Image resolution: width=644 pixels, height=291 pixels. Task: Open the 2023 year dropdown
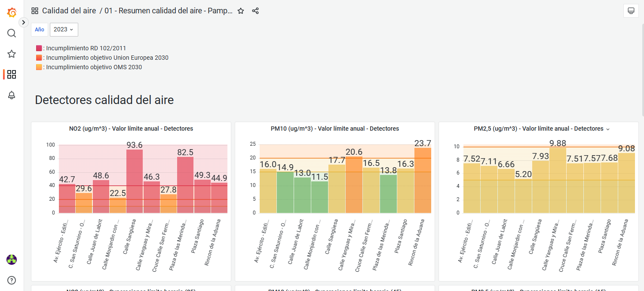click(64, 30)
